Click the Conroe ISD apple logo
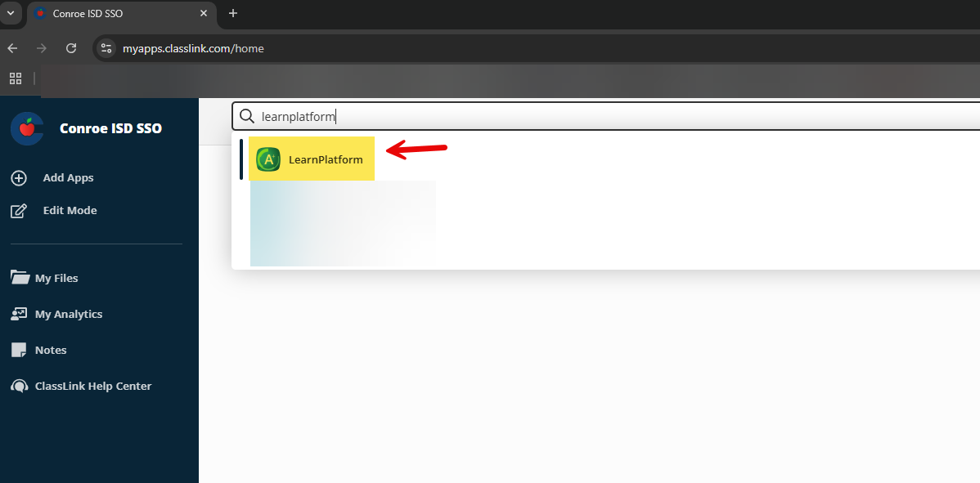980x483 pixels. [x=27, y=128]
